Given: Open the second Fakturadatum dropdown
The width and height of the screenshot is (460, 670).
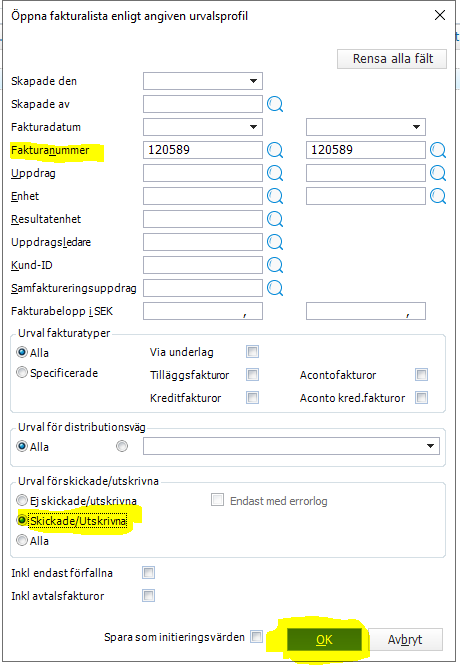Looking at the screenshot, I should (x=416, y=127).
